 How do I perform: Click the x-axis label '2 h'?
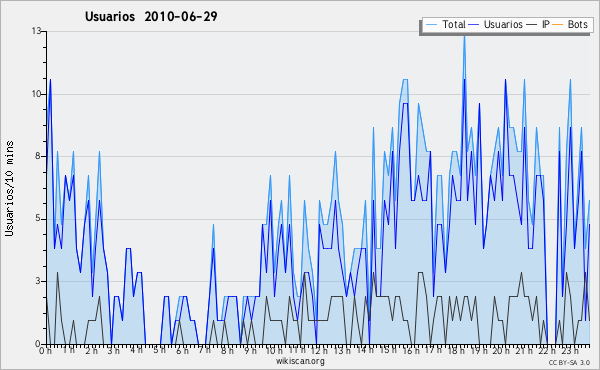click(x=91, y=350)
